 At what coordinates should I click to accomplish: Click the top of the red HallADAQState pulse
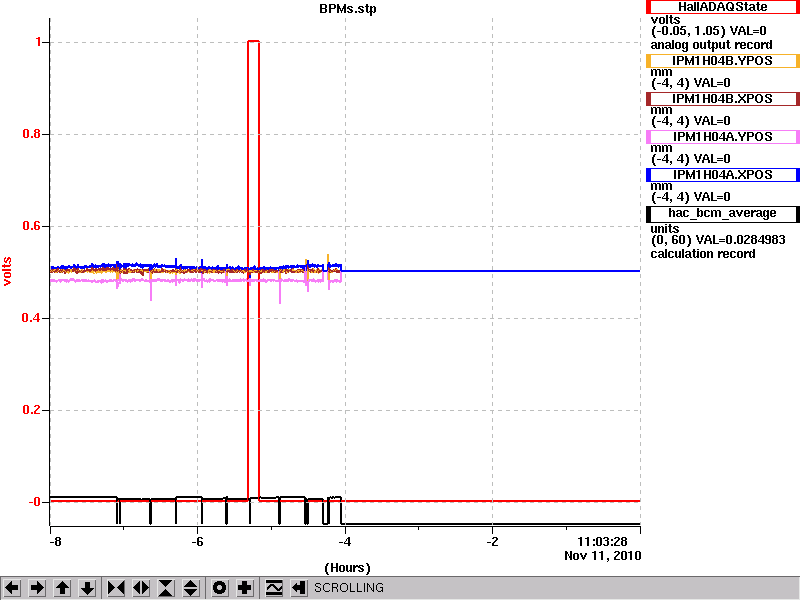(x=254, y=41)
